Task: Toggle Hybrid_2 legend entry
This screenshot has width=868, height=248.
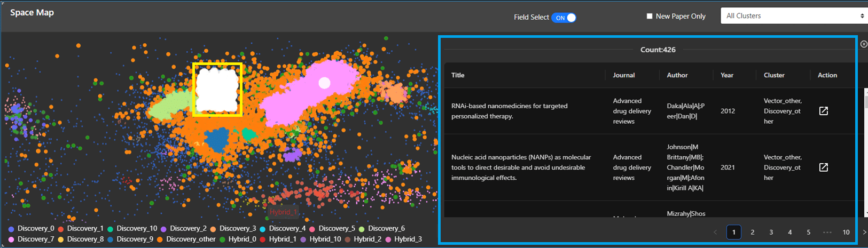Action: coord(363,239)
